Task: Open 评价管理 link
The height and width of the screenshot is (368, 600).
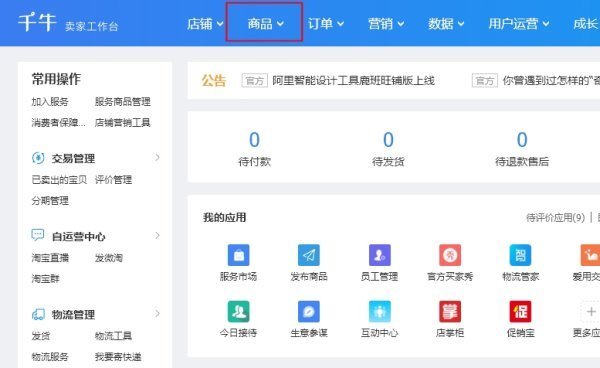Action: [x=113, y=180]
